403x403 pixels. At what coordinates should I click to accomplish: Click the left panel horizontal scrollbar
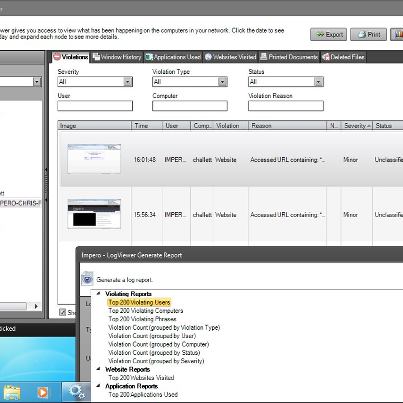pos(13,306)
